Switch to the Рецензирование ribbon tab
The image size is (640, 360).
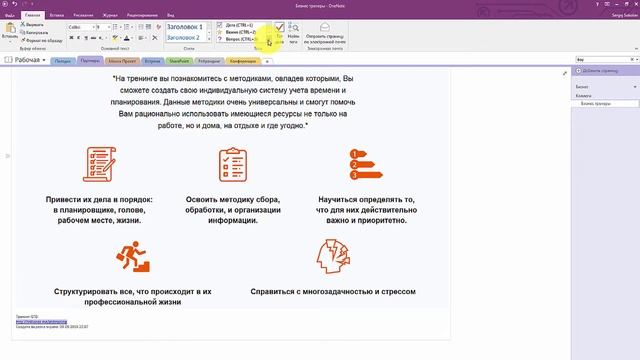pyautogui.click(x=142, y=15)
